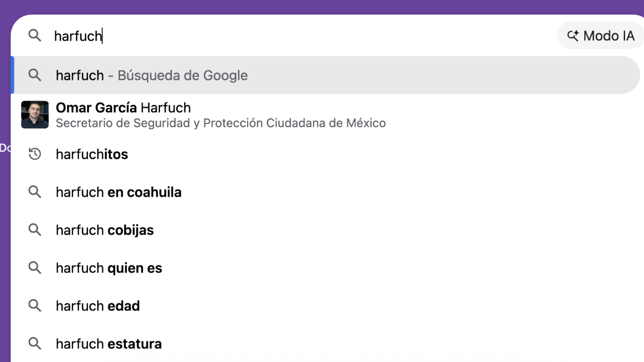The width and height of the screenshot is (644, 362).
Task: Click the magnifying glass icon in search bar
Action: [x=35, y=35]
